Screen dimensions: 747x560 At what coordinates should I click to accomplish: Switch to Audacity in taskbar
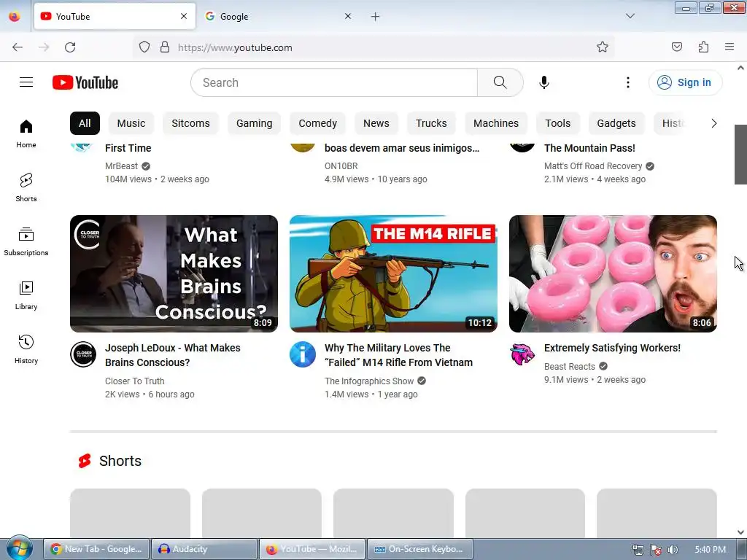204,549
